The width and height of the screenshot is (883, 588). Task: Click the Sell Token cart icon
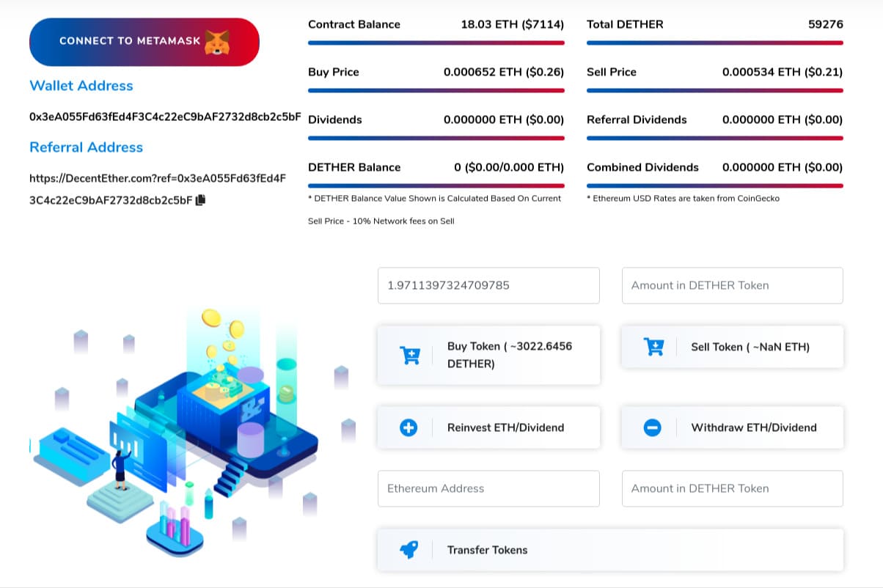653,347
